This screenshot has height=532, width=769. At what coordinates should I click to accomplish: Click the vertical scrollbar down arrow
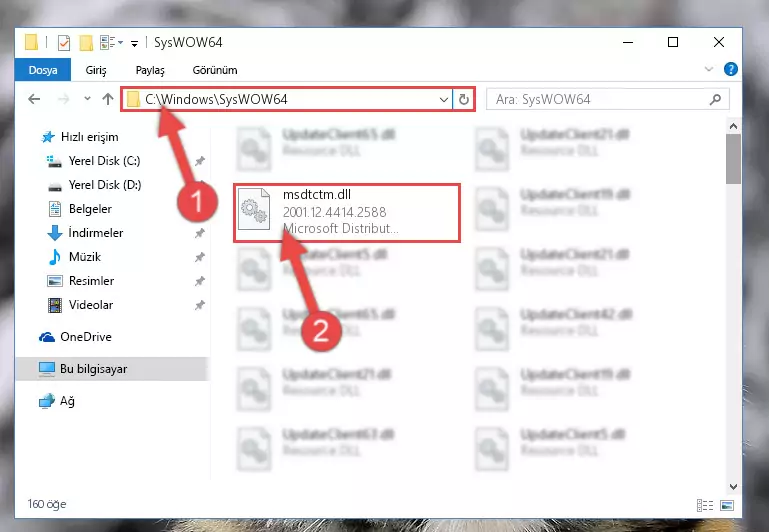733,487
